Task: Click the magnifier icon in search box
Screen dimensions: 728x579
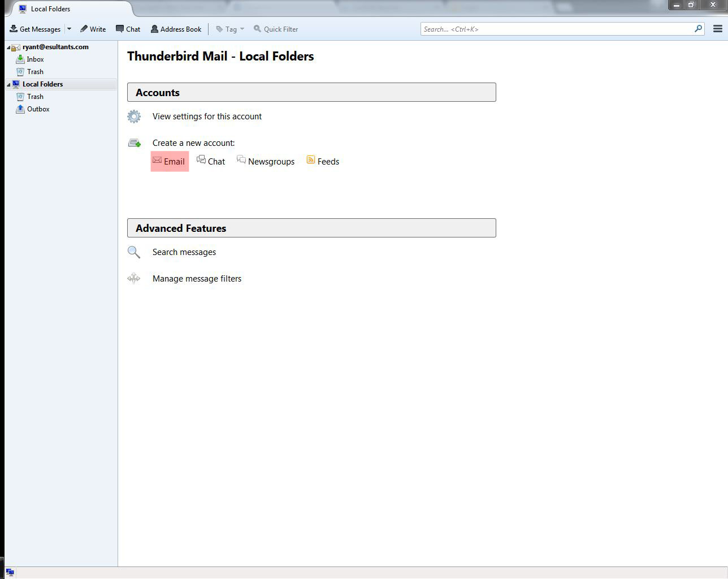Action: click(699, 29)
